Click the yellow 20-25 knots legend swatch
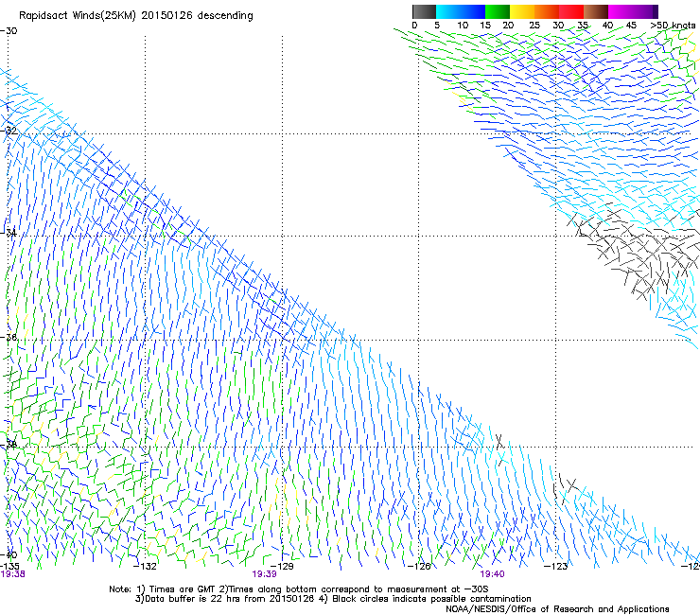Screen dimensions: 700x615 (522, 11)
